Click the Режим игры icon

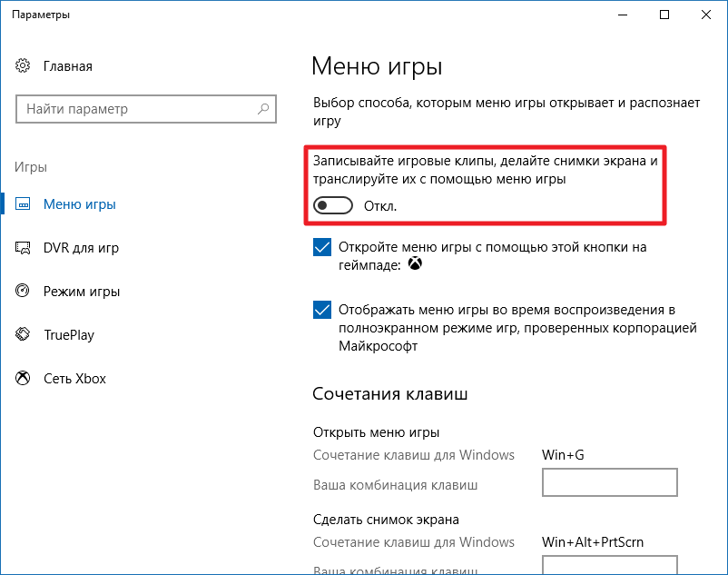tap(24, 292)
